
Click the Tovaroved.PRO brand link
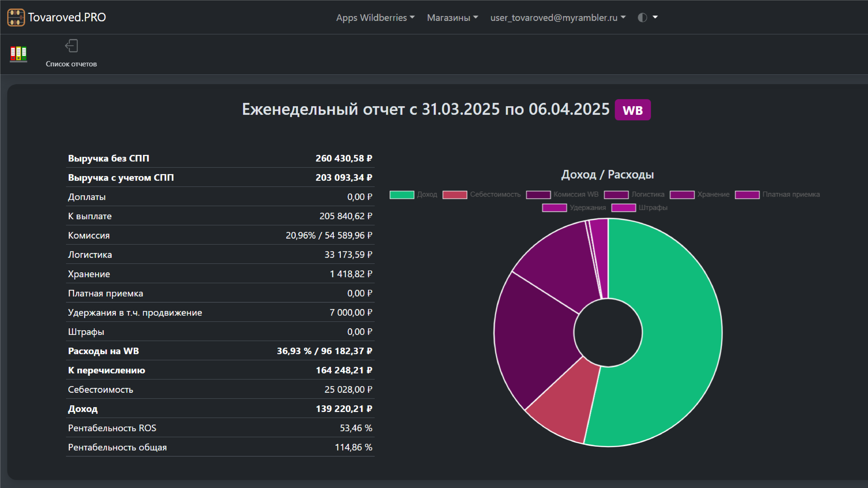point(67,17)
